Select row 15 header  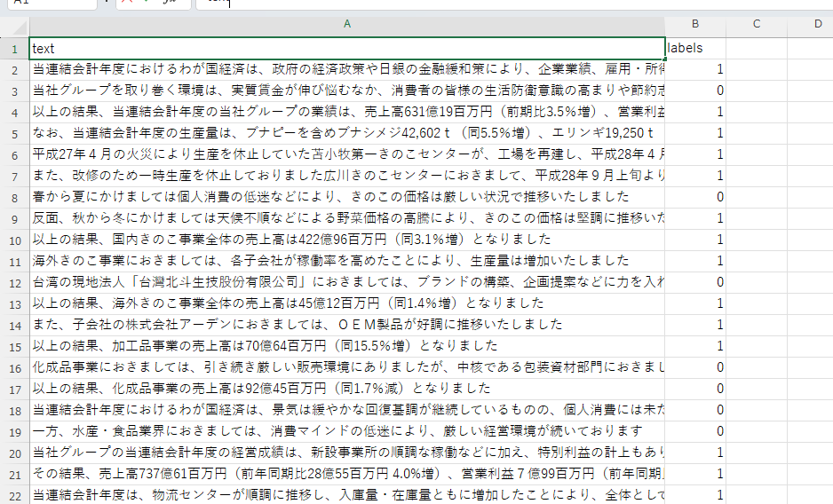tap(14, 346)
